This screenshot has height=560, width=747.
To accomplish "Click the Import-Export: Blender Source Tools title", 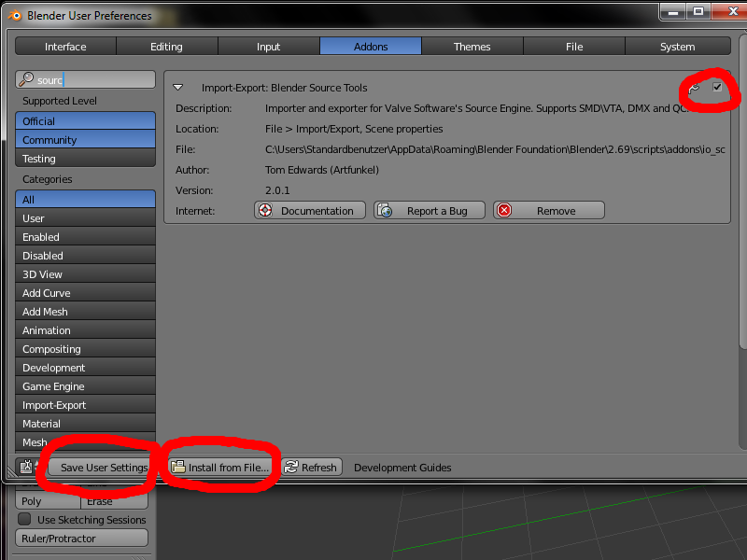I will tap(285, 88).
